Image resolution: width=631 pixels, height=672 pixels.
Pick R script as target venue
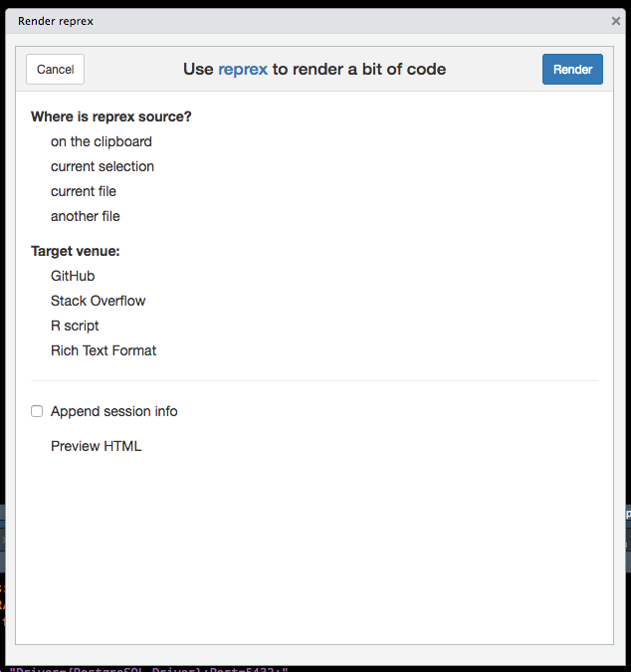[x=75, y=326]
